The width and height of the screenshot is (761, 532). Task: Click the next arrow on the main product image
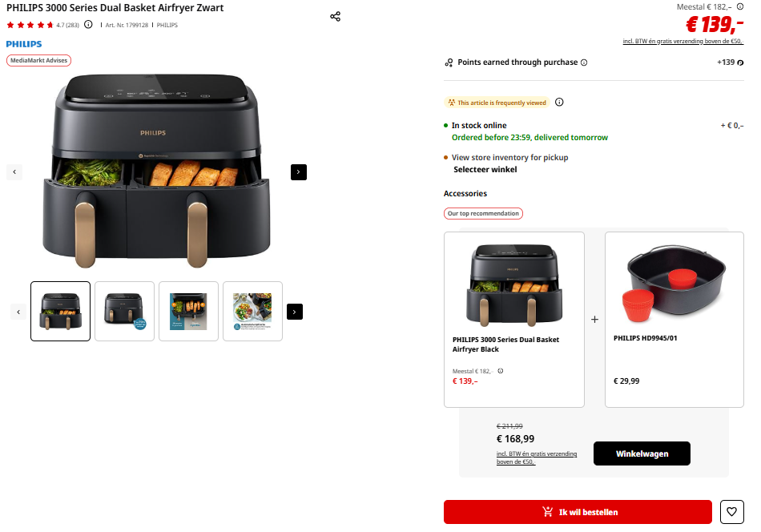click(x=298, y=172)
